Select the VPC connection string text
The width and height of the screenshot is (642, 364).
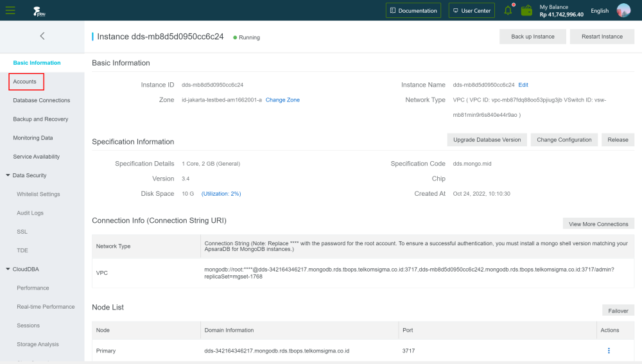[x=409, y=273]
